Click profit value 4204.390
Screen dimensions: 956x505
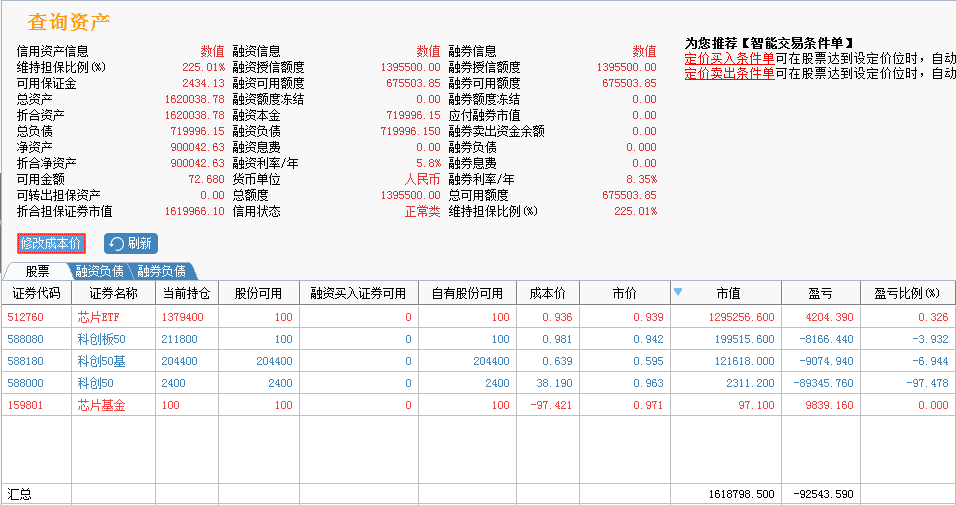(829, 317)
